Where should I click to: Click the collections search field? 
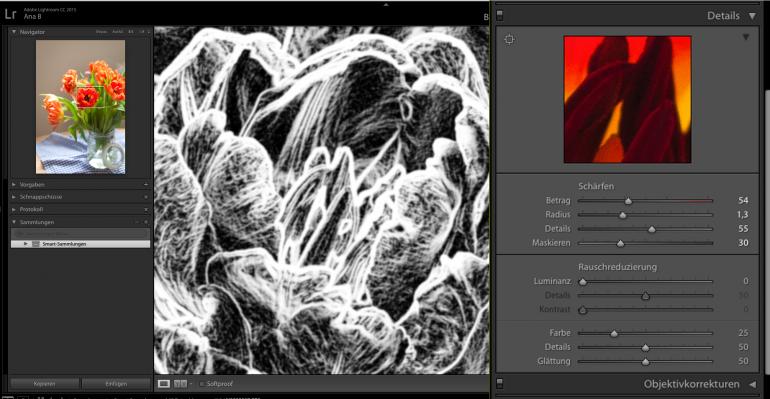[81, 234]
